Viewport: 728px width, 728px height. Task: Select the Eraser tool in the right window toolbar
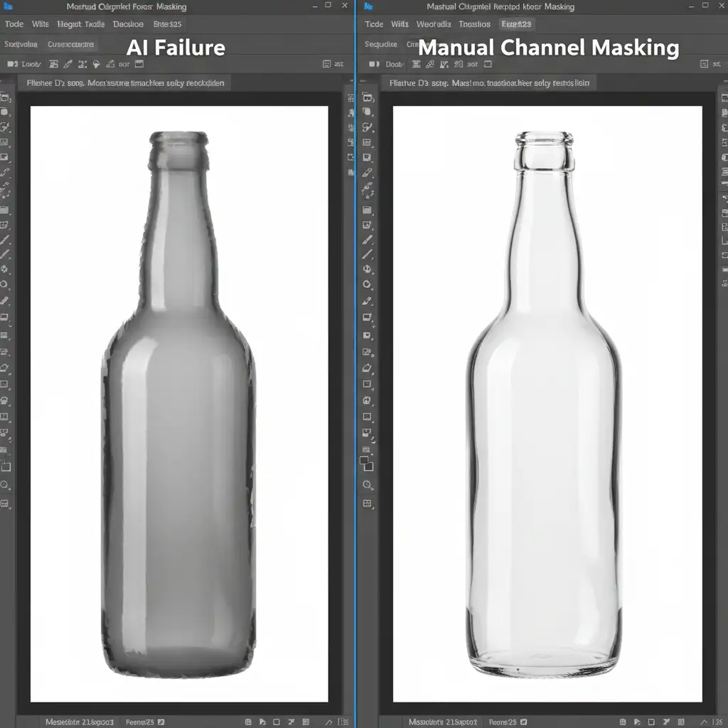[x=368, y=368]
